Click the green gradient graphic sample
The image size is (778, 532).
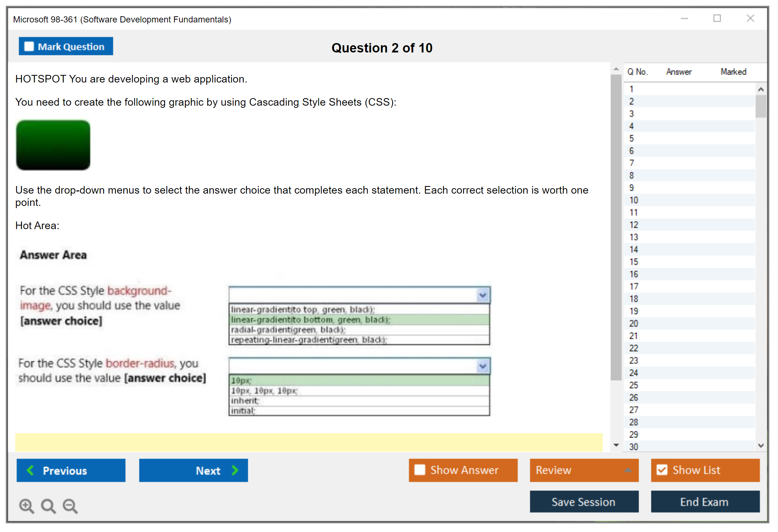click(x=53, y=145)
